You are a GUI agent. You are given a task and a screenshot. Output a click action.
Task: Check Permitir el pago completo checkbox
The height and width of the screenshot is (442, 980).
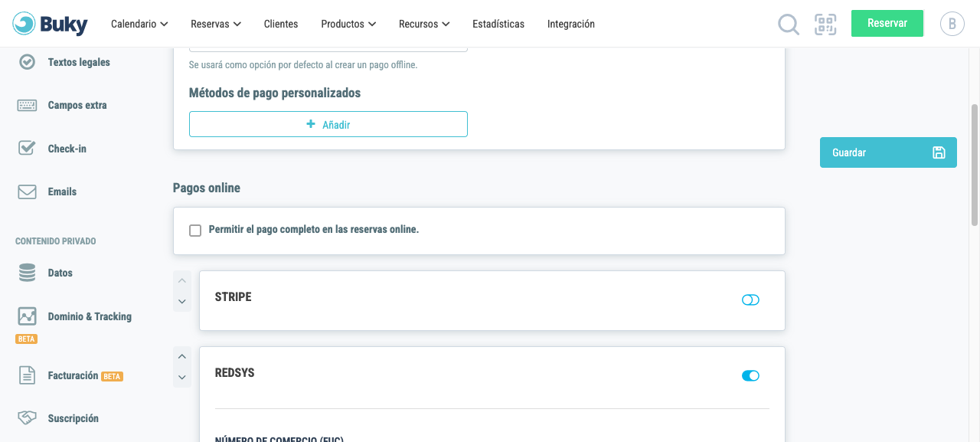coord(195,230)
